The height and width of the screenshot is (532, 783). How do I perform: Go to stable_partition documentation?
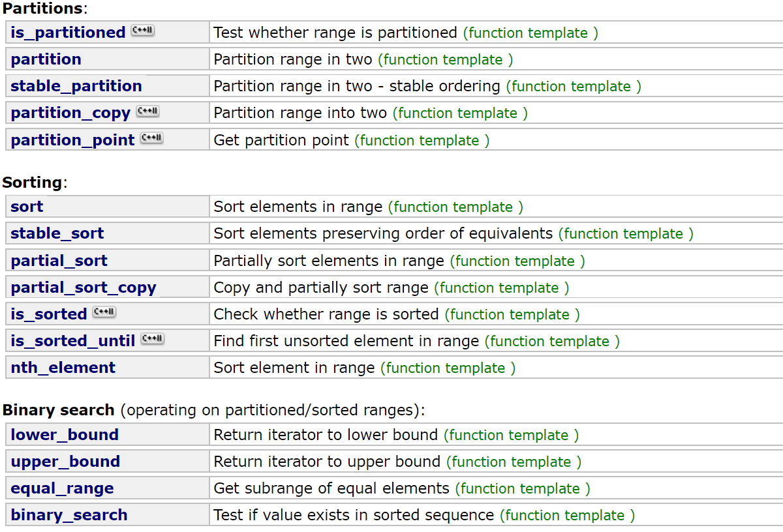pos(76,86)
